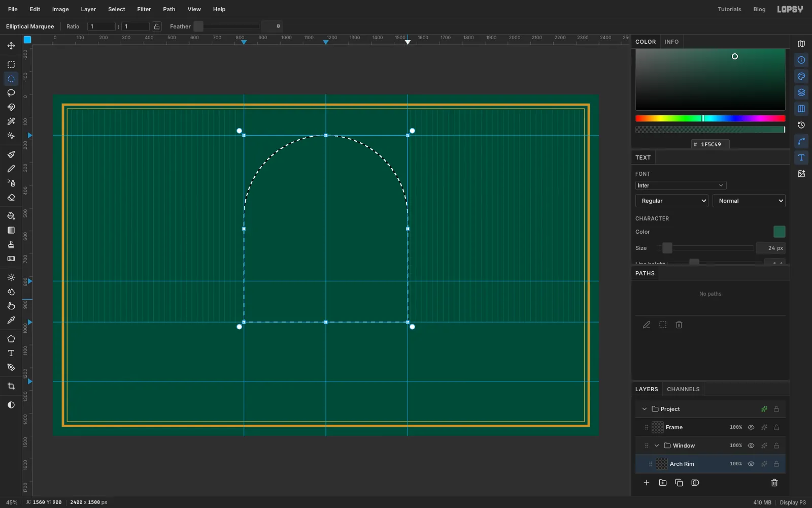The image size is (812, 508).
Task: Select the Pencil tool
Action: coord(11,169)
